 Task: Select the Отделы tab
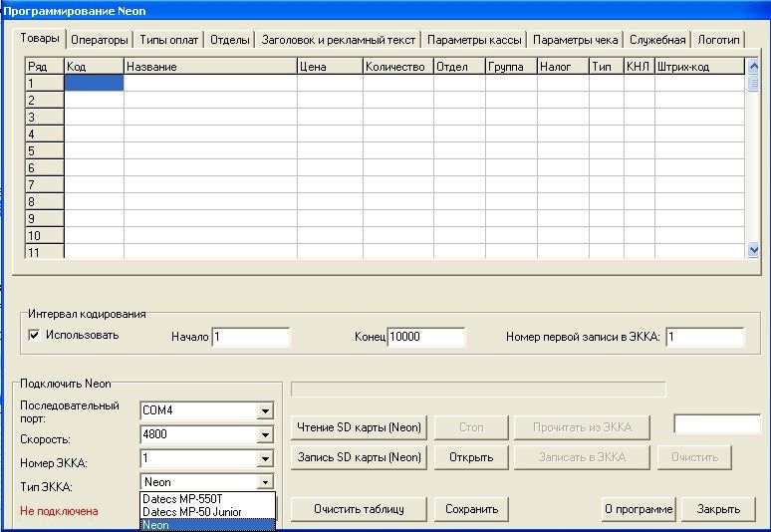(x=230, y=40)
